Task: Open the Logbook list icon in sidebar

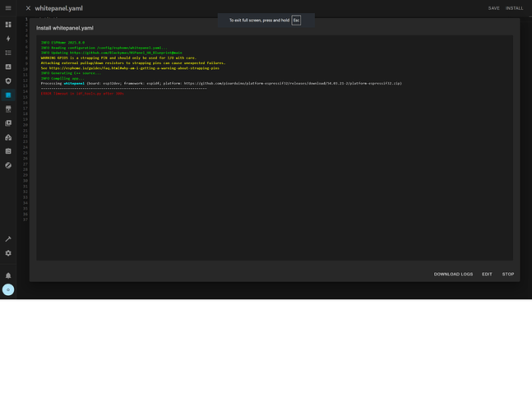Action: [8, 53]
